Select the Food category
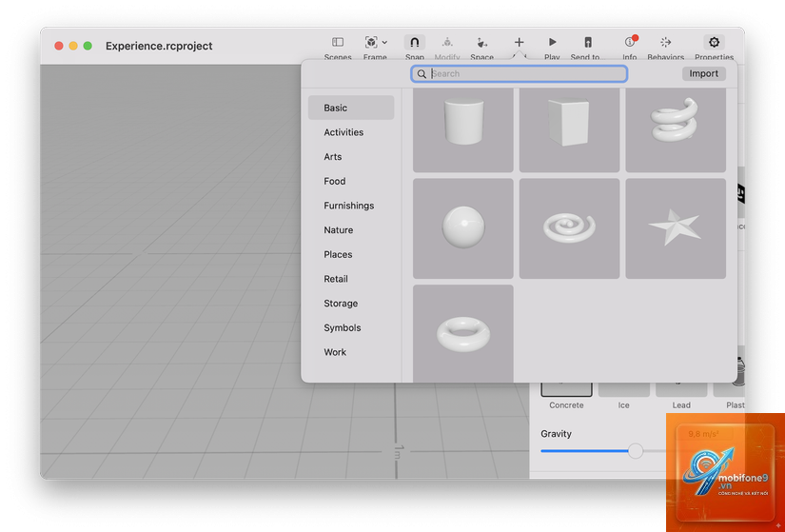Viewport: 785px width, 532px height. coord(351,181)
